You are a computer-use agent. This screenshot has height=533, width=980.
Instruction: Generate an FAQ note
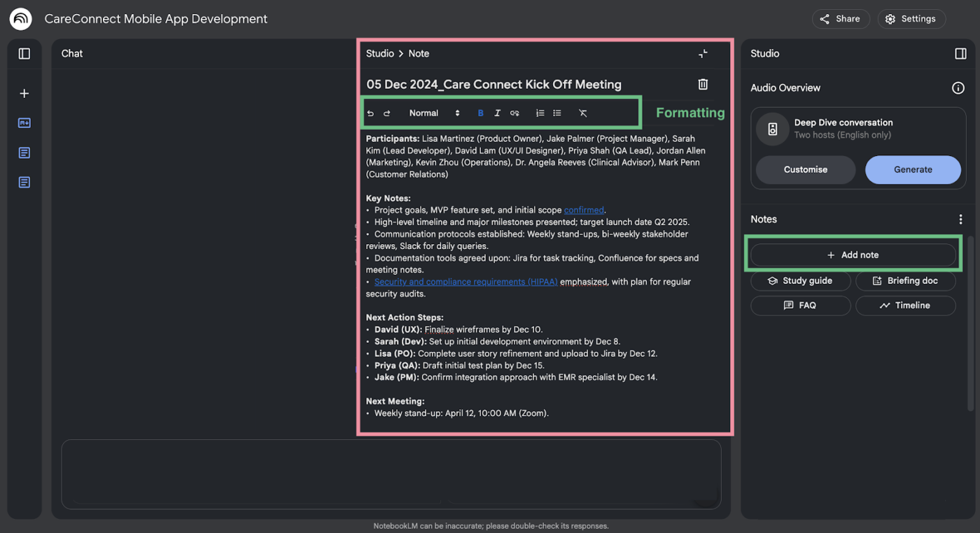pyautogui.click(x=801, y=306)
